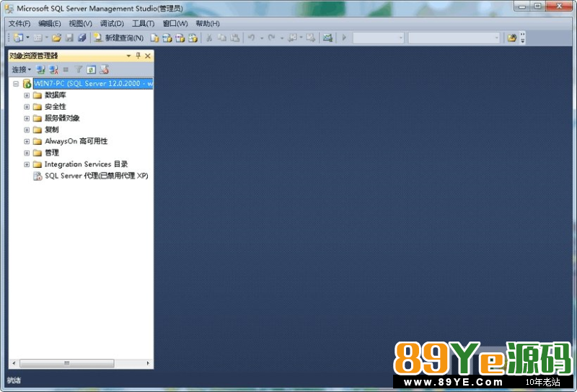
Task: Expand the 复制 folder
Action: (x=27, y=130)
